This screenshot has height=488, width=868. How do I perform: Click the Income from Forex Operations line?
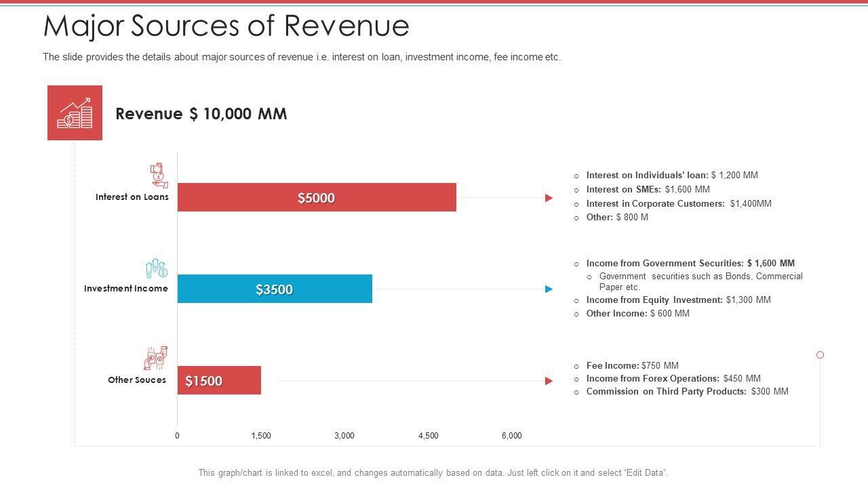673,378
